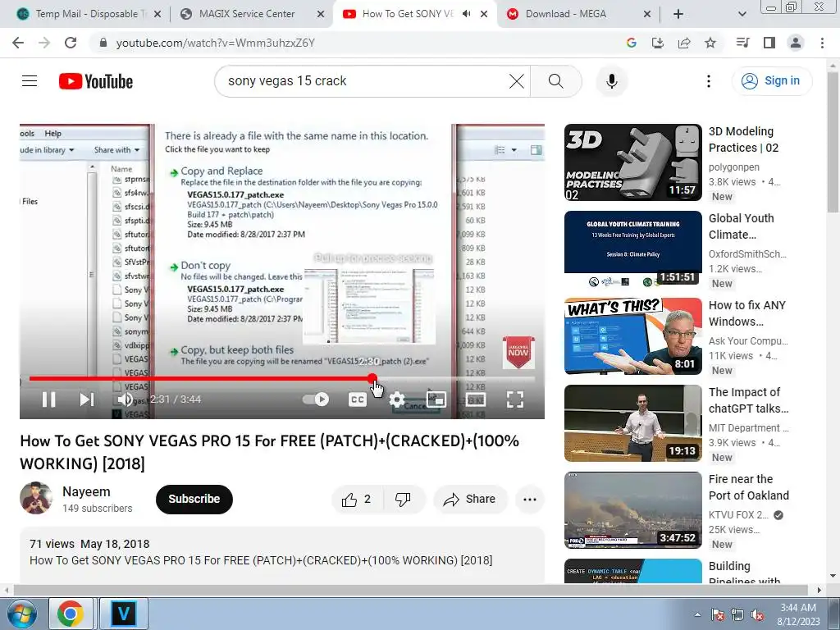Share this page icon in address bar
The height and width of the screenshot is (630, 840).
pyautogui.click(x=684, y=43)
